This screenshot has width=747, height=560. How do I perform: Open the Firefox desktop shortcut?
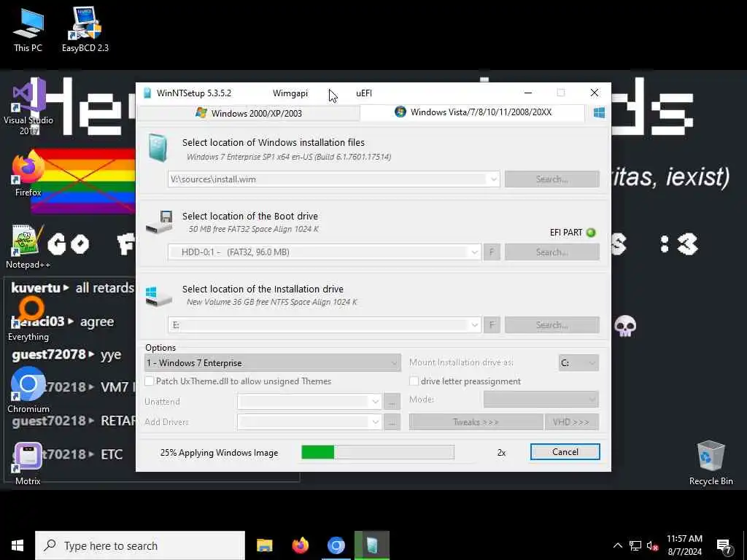pyautogui.click(x=28, y=174)
